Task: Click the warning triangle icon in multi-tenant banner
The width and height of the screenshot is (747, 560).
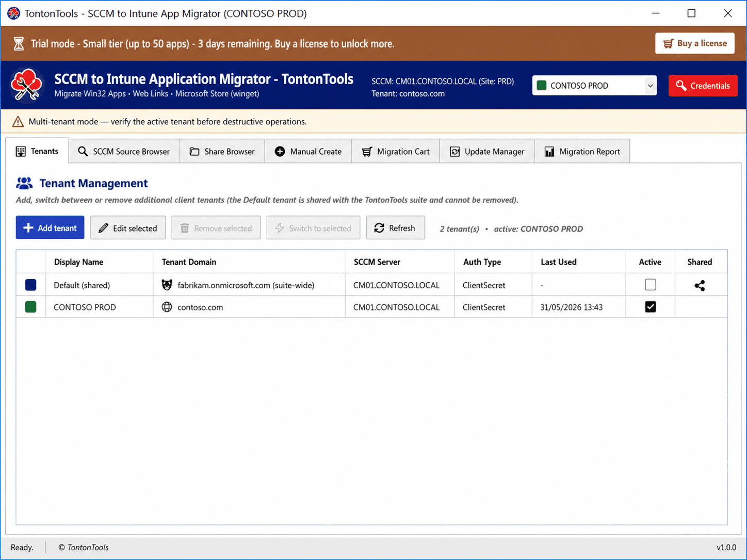Action: (18, 122)
